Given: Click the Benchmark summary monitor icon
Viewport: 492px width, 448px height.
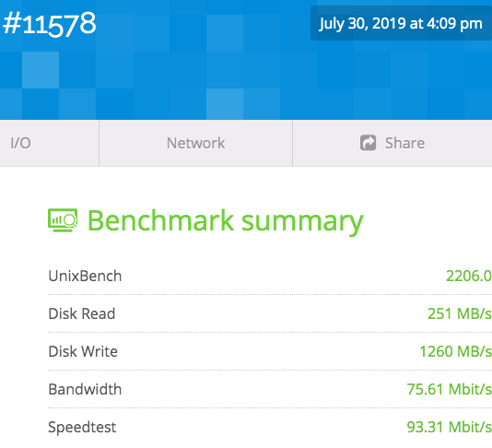Looking at the screenshot, I should coord(63,220).
